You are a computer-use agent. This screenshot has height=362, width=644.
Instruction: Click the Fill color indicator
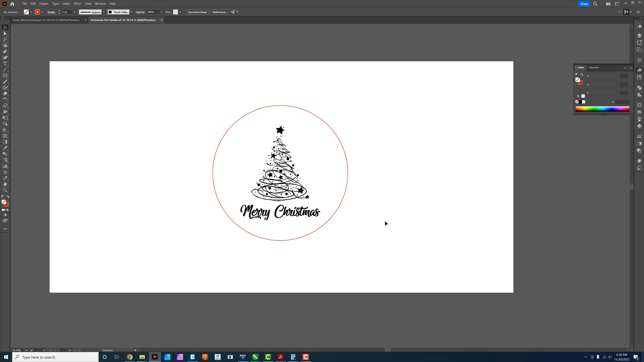click(x=4, y=202)
